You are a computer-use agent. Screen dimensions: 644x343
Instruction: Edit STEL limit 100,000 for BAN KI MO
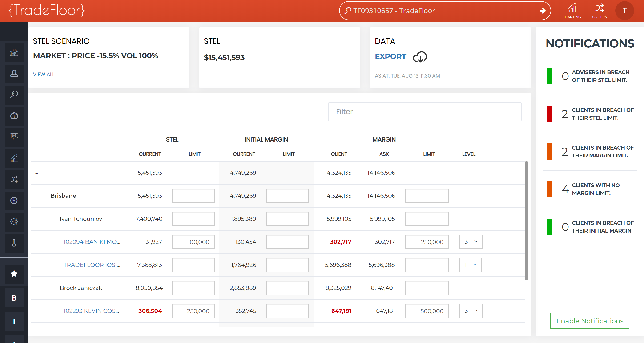pyautogui.click(x=193, y=242)
